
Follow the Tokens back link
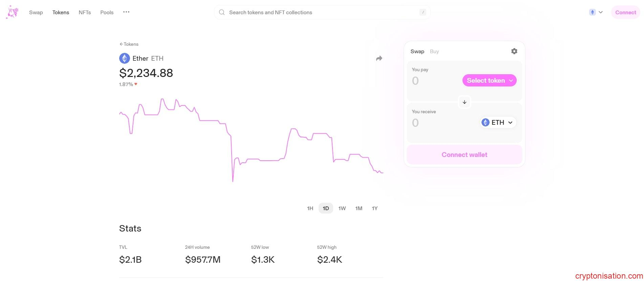(129, 44)
